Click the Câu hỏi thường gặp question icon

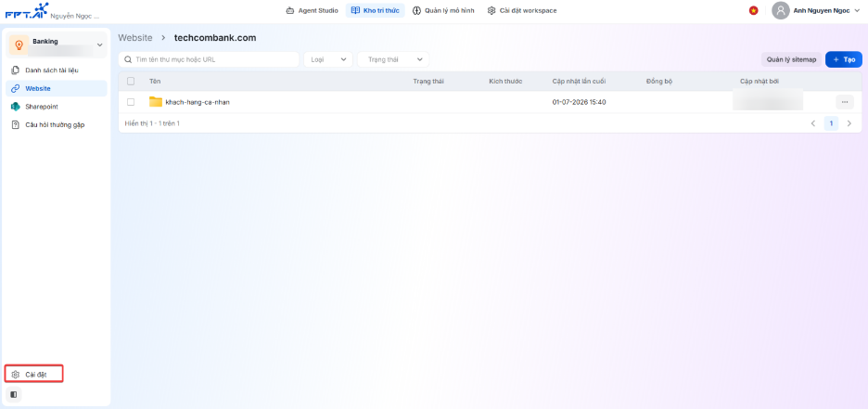point(16,125)
